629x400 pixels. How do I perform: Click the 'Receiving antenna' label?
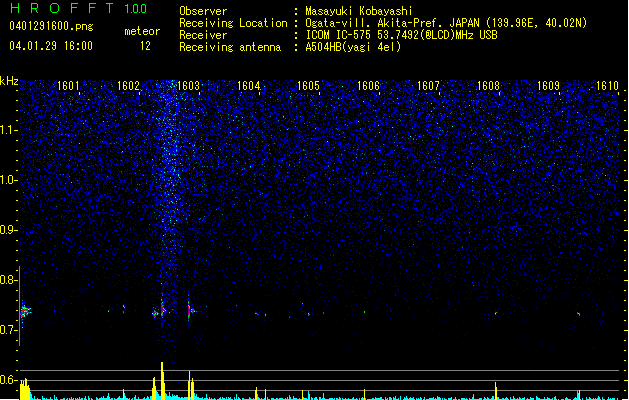[x=230, y=47]
